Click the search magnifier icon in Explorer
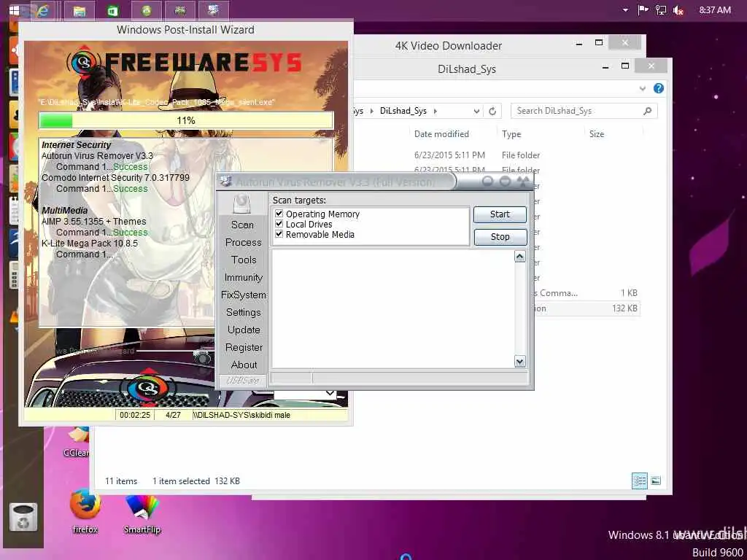The width and height of the screenshot is (747, 560). [x=648, y=111]
